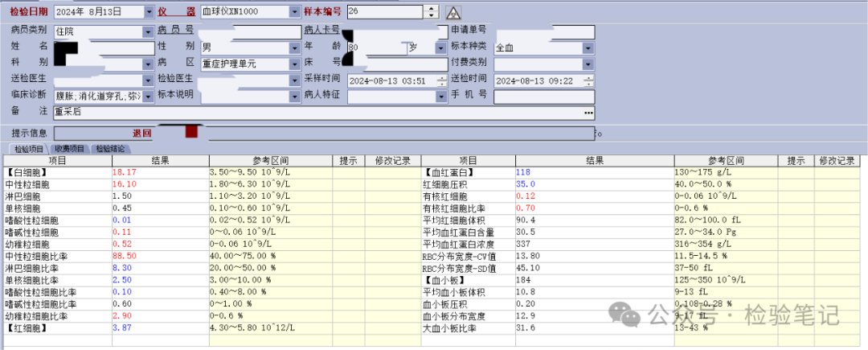This screenshot has height=350, width=868.
Task: Click the 采样时间 spinner arrows
Action: [440, 80]
